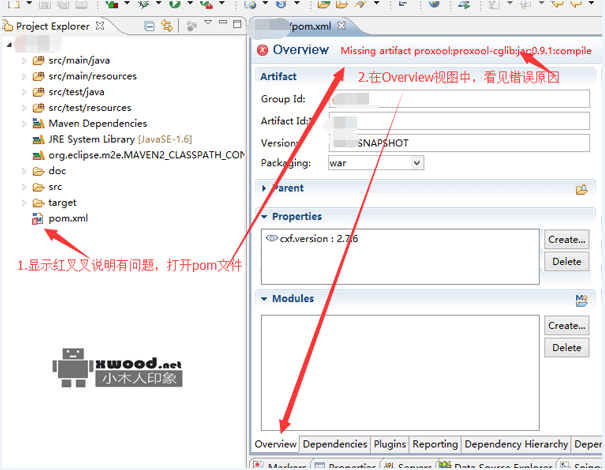Click the Artifact Id input field
Screen dimensions: 605x470
(x=459, y=121)
